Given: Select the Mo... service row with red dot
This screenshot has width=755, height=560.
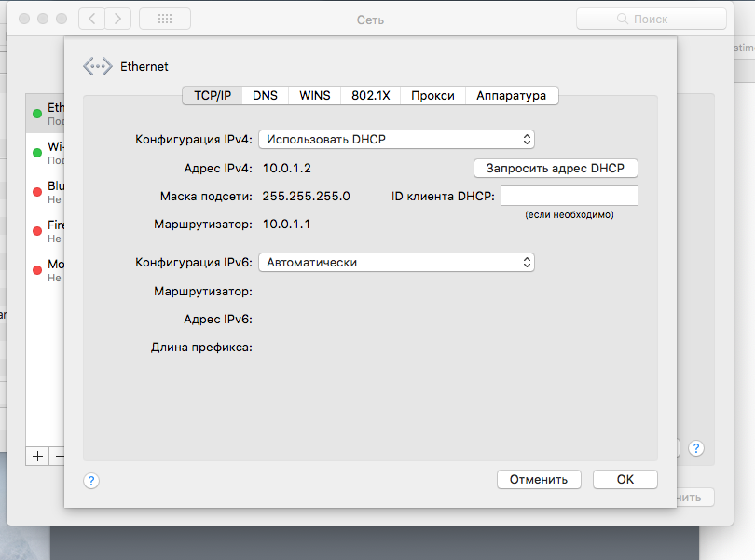Looking at the screenshot, I should pos(46,270).
